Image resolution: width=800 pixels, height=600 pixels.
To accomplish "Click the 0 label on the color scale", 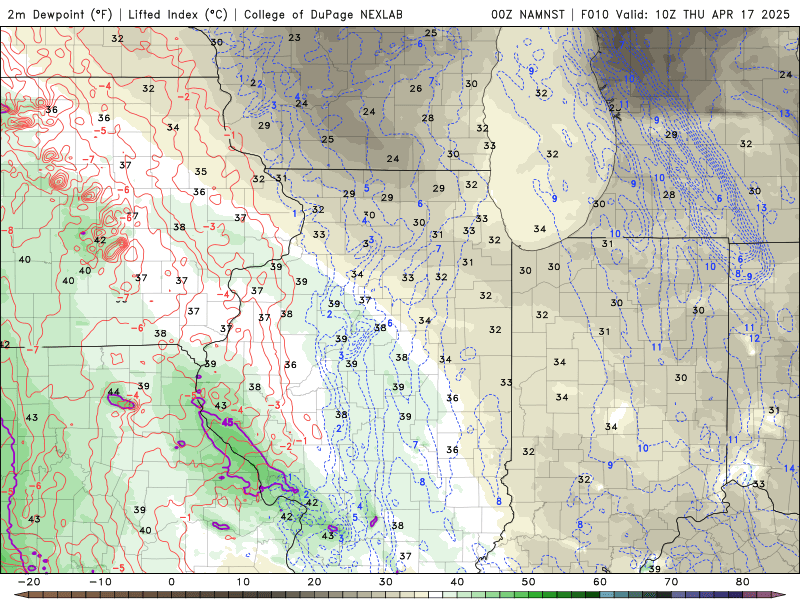I will 171,582.
